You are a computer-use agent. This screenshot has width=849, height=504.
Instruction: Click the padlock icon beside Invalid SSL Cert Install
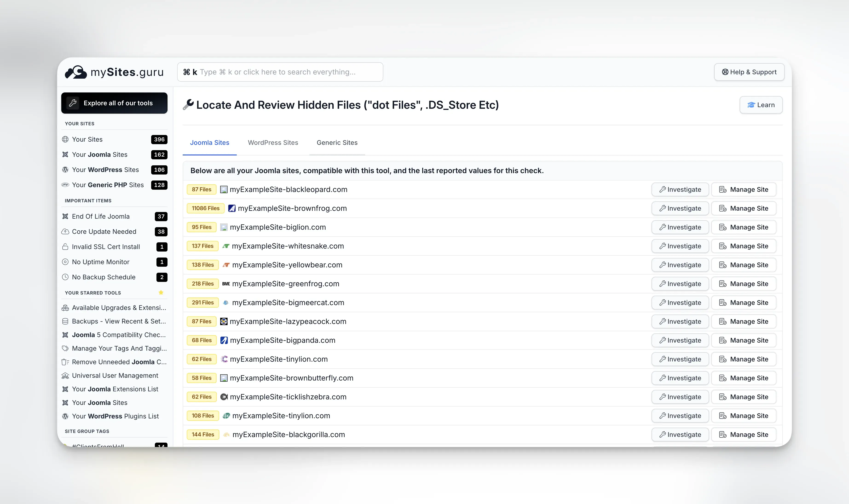65,246
